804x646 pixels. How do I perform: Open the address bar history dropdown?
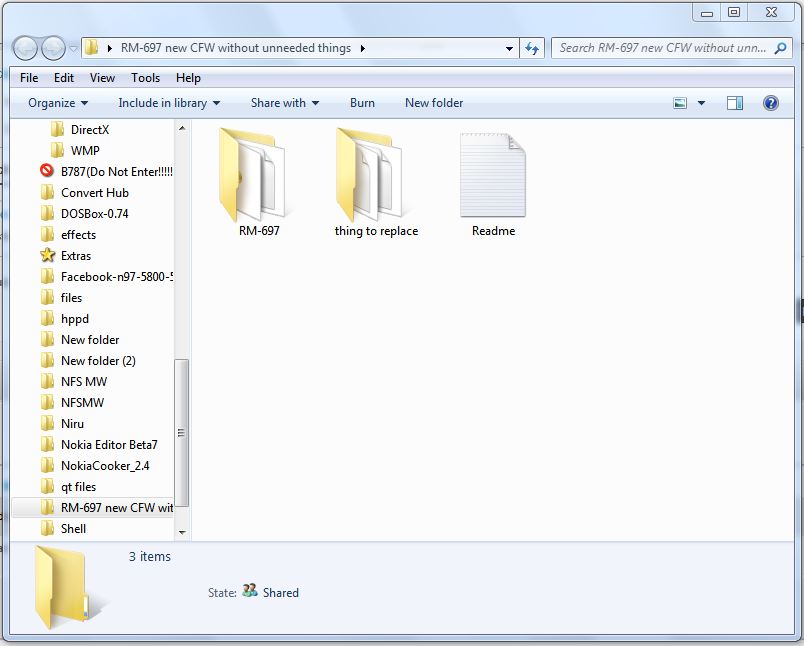click(509, 49)
